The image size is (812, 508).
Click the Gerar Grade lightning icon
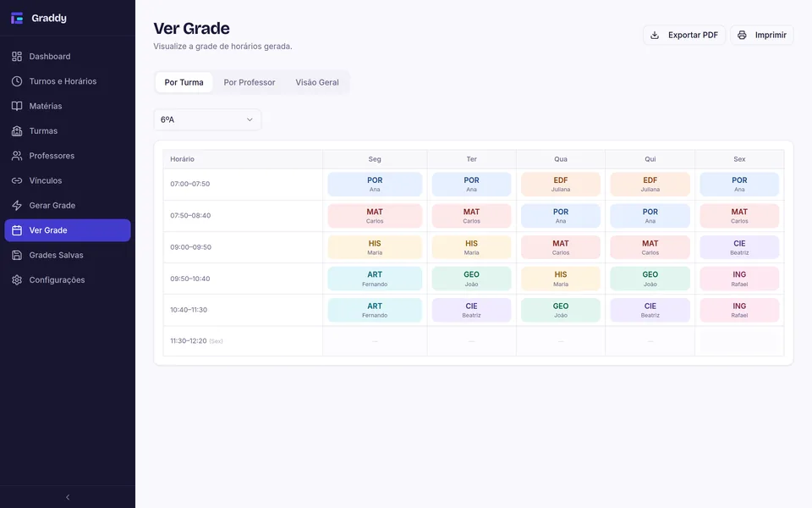click(x=17, y=206)
